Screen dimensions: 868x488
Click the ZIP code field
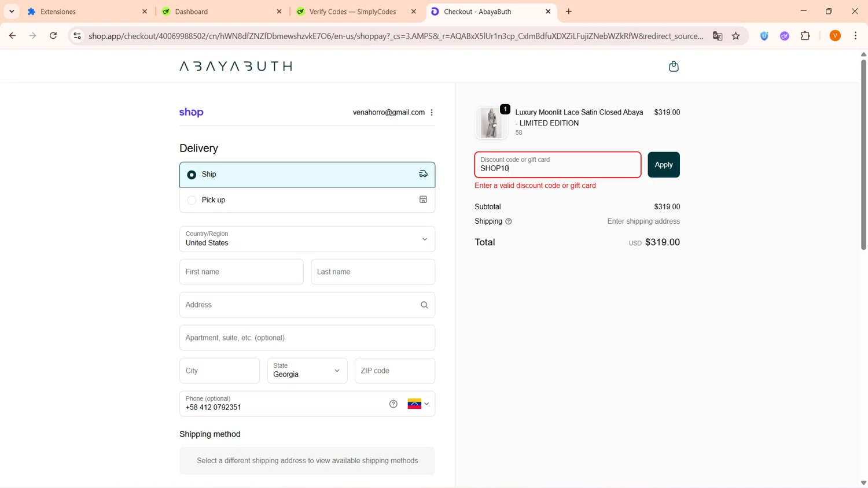395,371
